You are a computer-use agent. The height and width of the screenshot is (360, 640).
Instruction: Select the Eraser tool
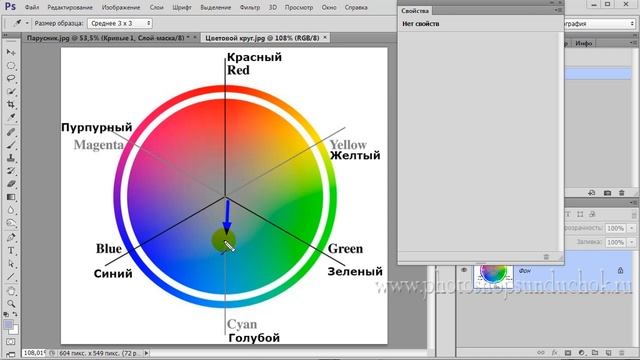coord(11,184)
